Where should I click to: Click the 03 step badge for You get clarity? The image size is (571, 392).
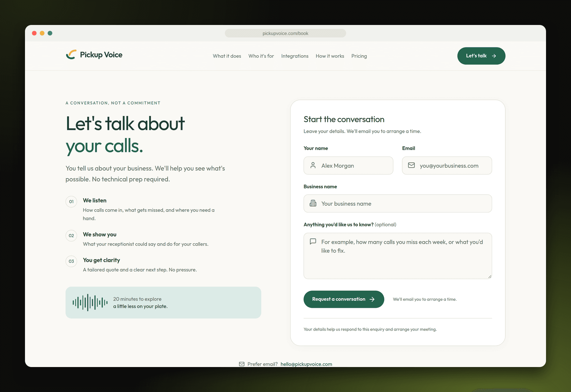[71, 261]
